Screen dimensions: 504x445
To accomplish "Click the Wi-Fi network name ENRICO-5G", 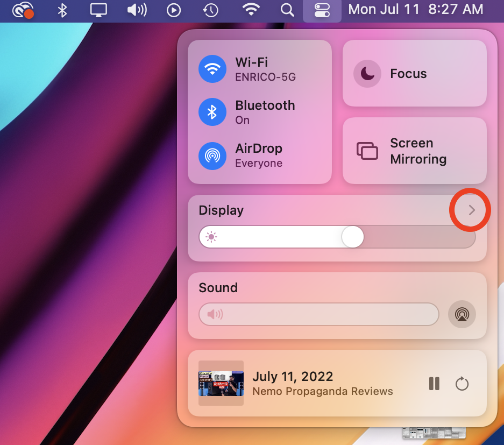I will coord(266,77).
